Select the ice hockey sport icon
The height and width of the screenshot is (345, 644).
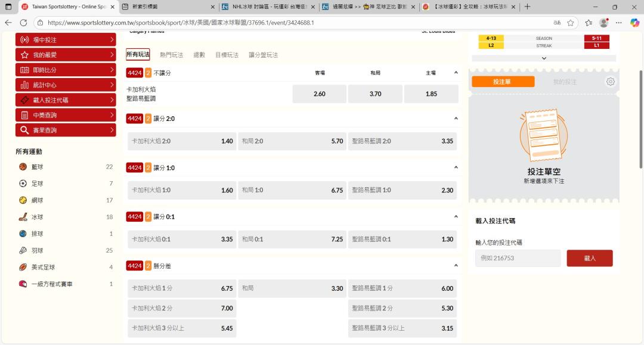(23, 217)
